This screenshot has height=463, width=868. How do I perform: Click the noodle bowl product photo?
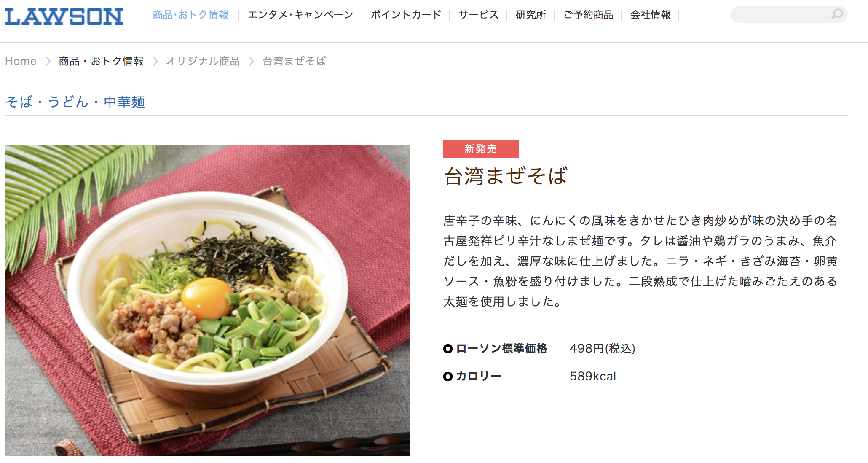pyautogui.click(x=207, y=301)
